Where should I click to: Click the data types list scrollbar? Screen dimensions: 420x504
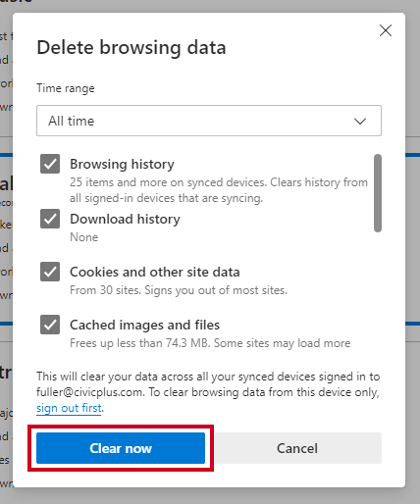point(378,193)
